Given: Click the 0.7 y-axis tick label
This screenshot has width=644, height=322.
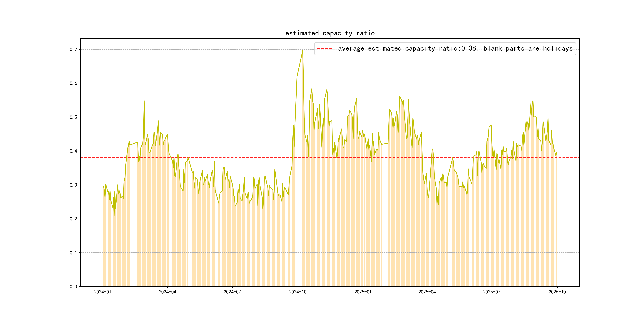Looking at the screenshot, I should 73,49.
